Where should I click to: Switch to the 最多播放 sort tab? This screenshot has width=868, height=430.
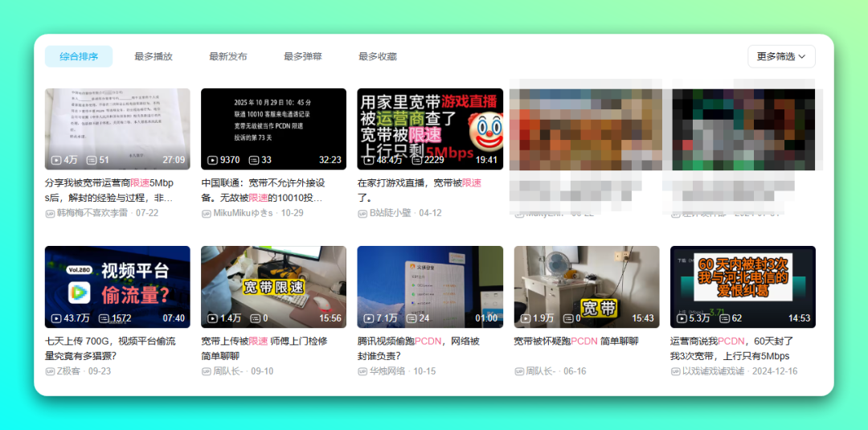(x=154, y=56)
